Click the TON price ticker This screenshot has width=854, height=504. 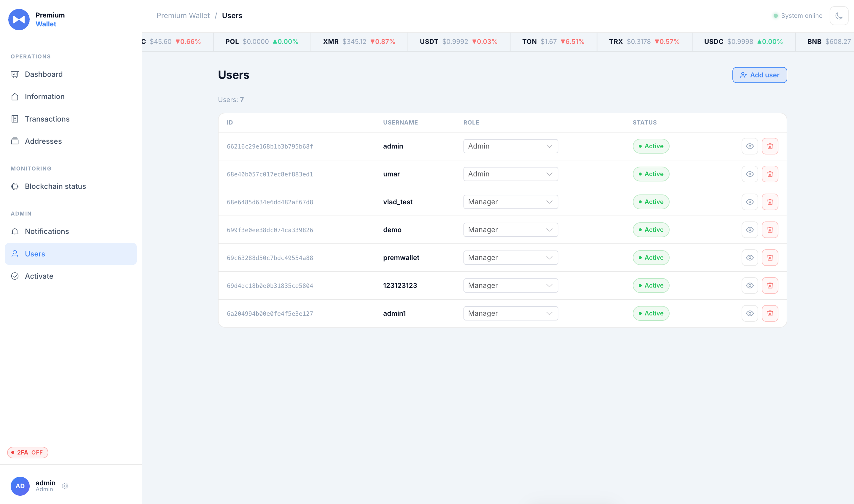click(x=553, y=42)
